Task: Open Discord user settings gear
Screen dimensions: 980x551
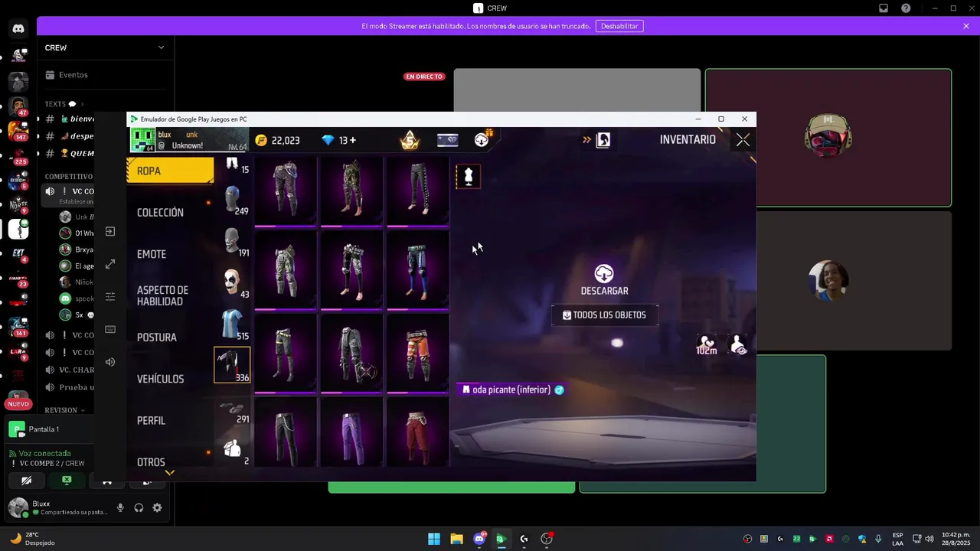Action: pyautogui.click(x=157, y=508)
